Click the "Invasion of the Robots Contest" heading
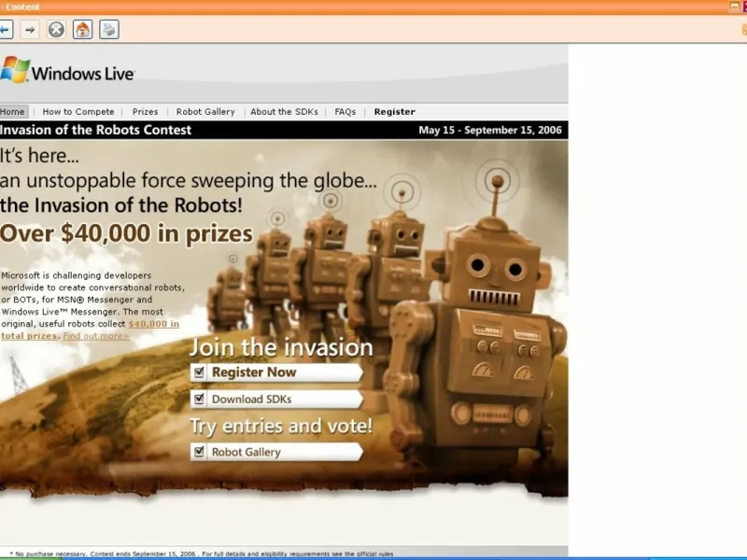 click(96, 130)
